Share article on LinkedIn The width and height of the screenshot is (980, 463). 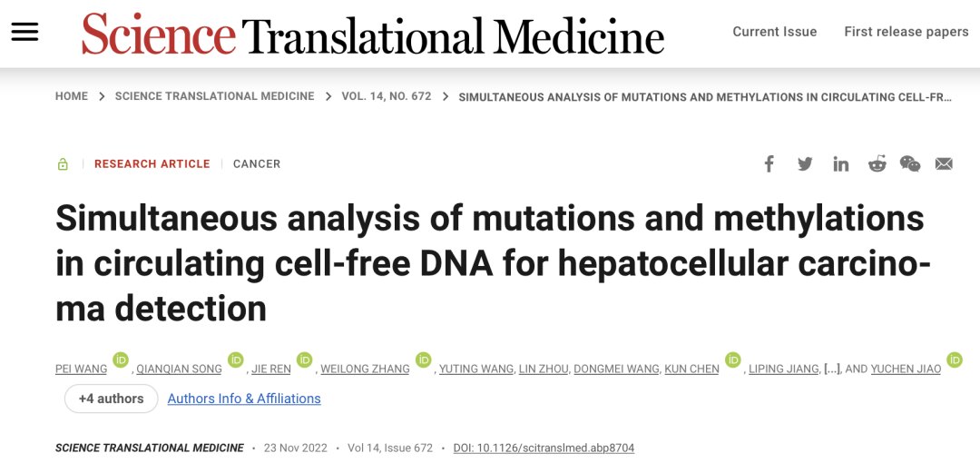point(841,164)
